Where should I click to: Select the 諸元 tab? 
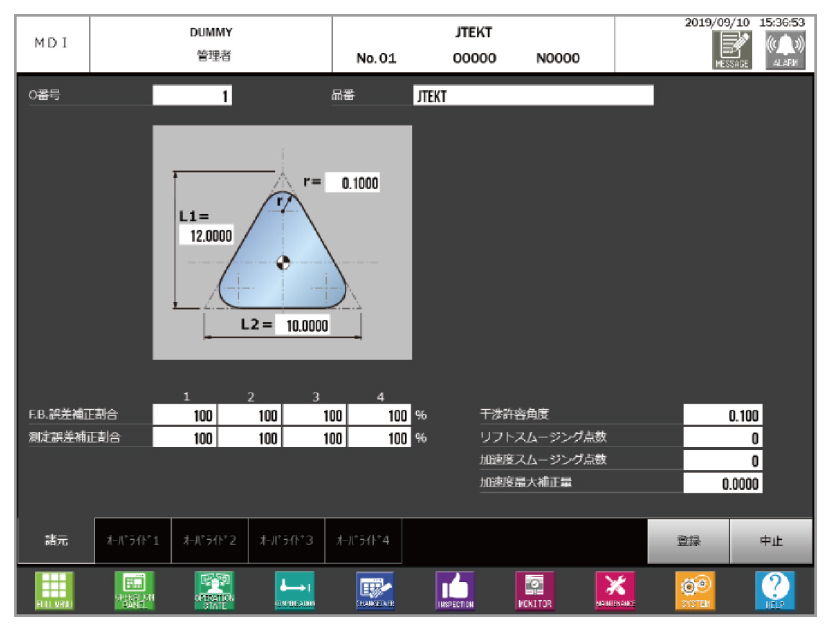[x=56, y=540]
